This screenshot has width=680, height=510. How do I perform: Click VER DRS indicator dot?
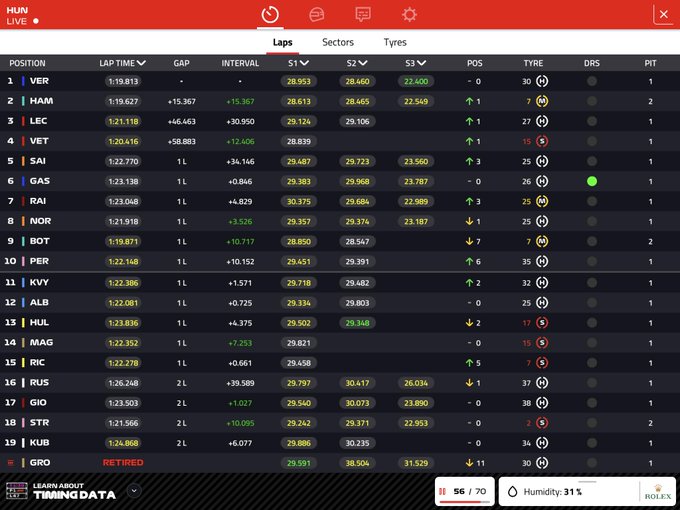(x=592, y=81)
